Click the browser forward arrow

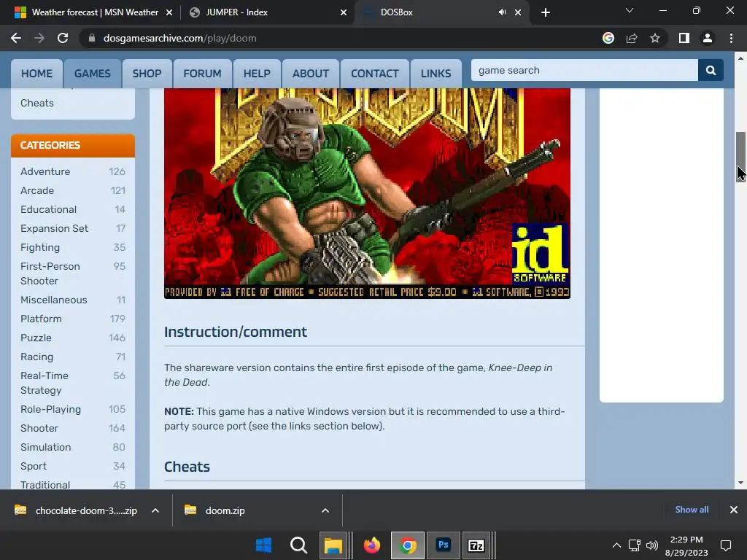[39, 38]
